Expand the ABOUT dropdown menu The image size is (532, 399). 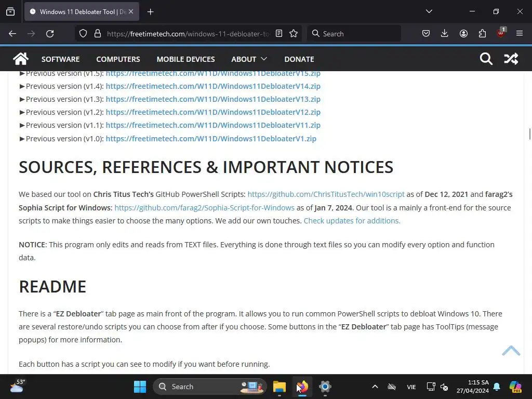[249, 59]
